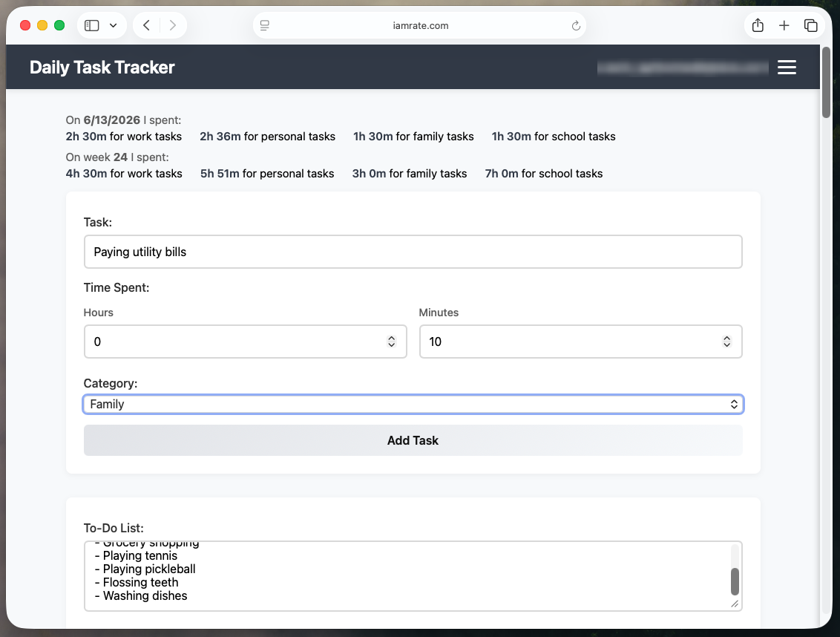Select the 'On week 24 I spent' line
The image size is (840, 637).
pyautogui.click(x=117, y=157)
